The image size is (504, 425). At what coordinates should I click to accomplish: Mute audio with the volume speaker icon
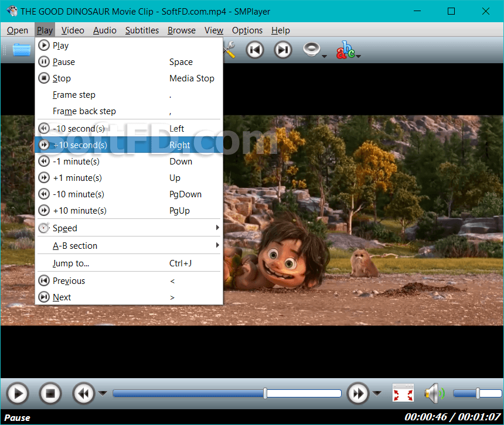click(434, 393)
